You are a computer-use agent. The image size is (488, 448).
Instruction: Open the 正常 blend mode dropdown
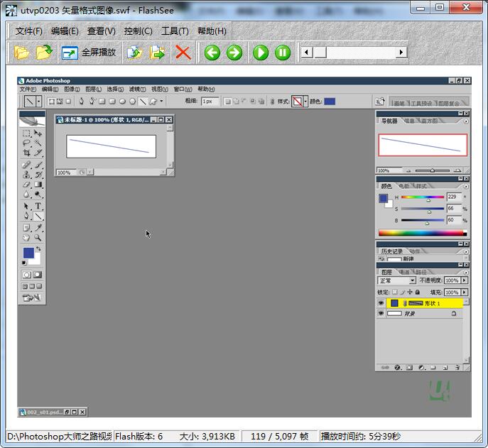396,280
